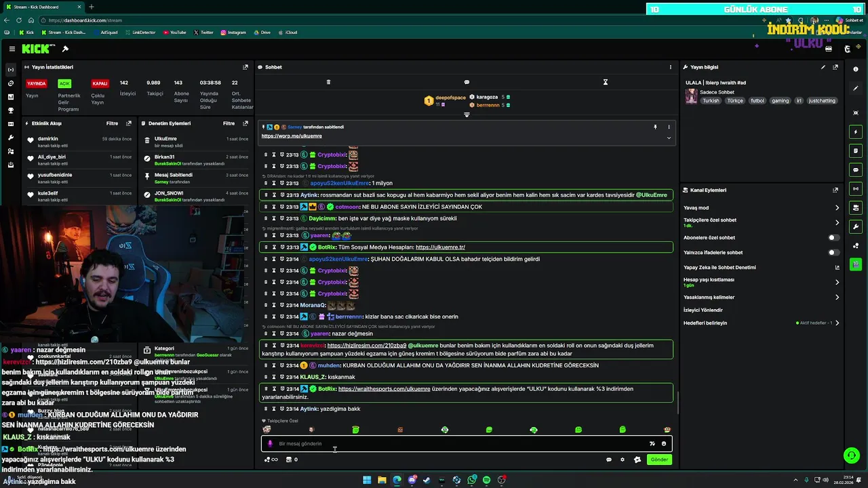Image resolution: width=868 pixels, height=488 pixels.
Task: Open the pinned worp.me/ulkuemre link
Action: (292, 136)
